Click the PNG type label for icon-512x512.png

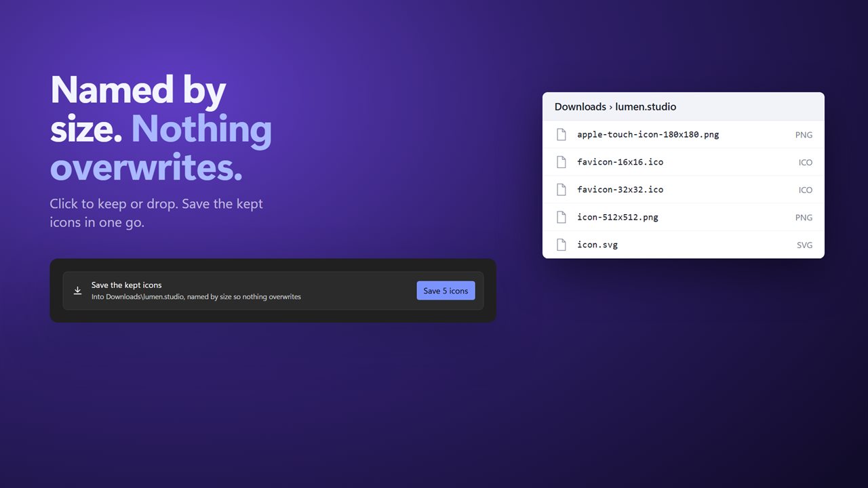click(804, 218)
